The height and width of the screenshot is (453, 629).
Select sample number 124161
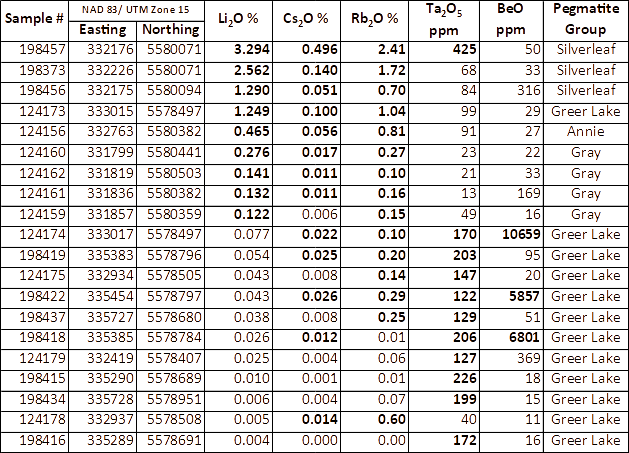pyautogui.click(x=42, y=193)
